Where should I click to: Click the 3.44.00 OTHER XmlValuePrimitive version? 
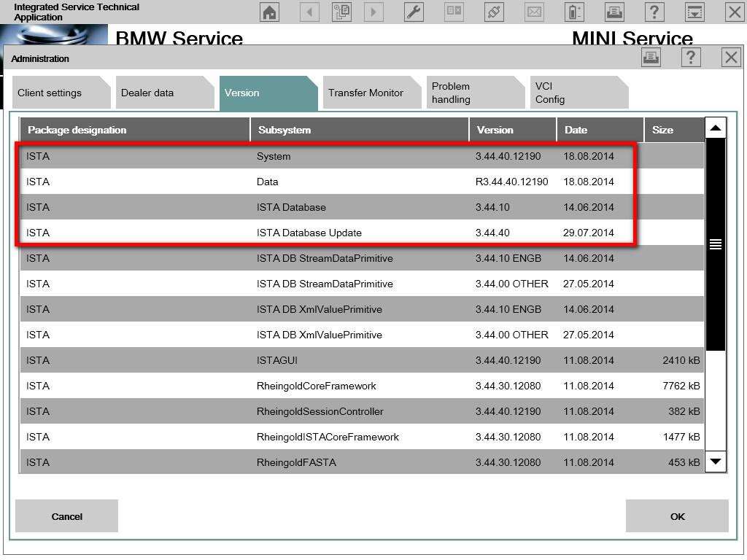511,335
